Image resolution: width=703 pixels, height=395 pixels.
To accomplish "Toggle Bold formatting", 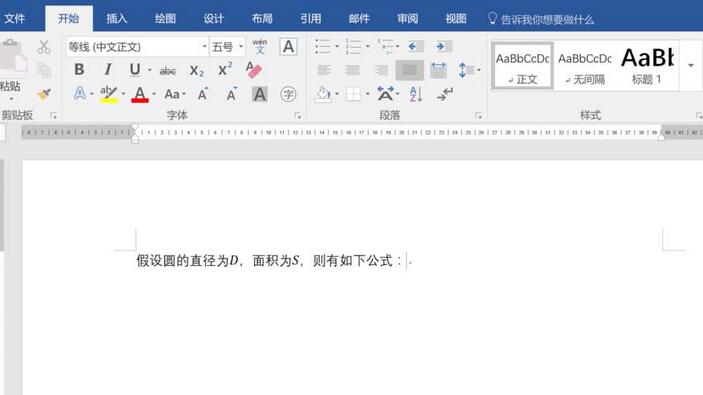I will pos(79,70).
